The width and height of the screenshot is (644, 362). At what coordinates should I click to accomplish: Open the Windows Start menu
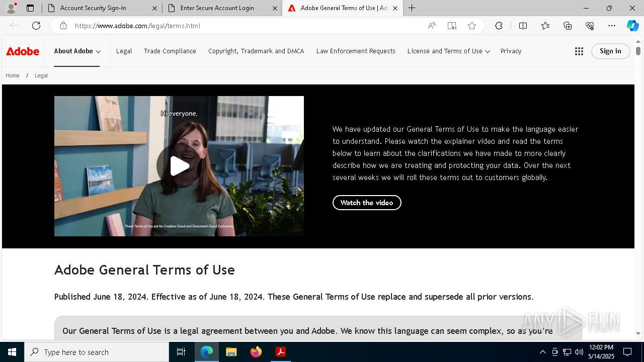pos(12,352)
